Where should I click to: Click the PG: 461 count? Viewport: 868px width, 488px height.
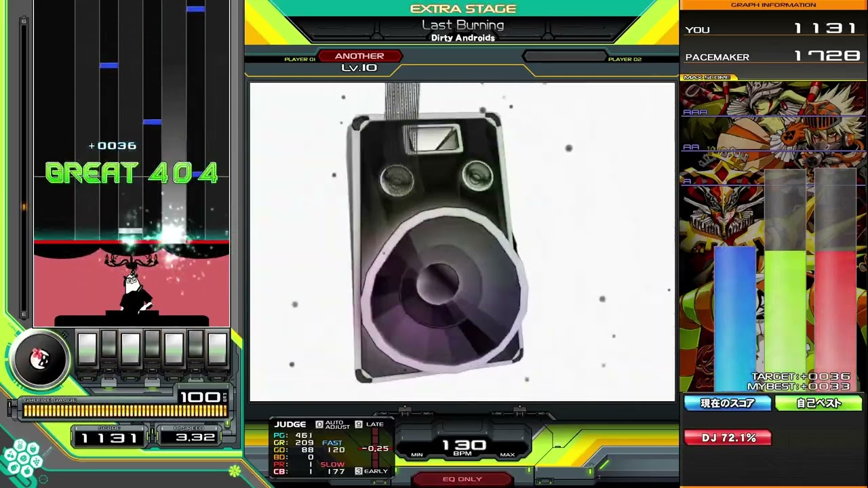294,435
